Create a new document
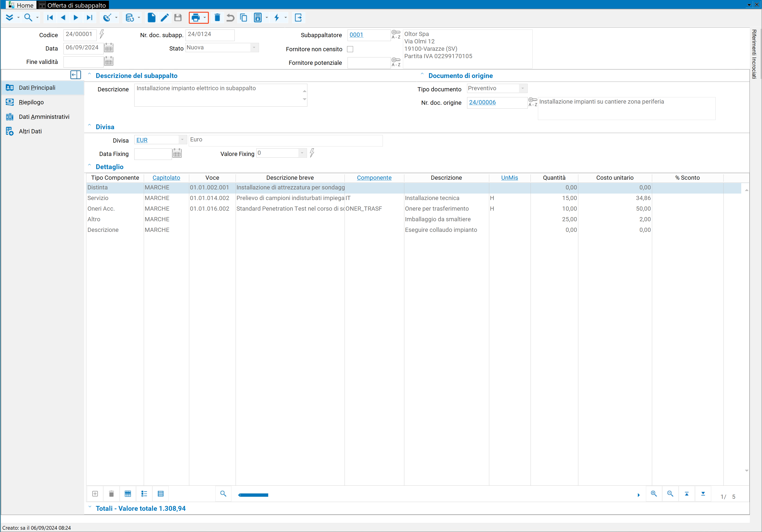Viewport: 762px width, 532px height. pos(151,18)
